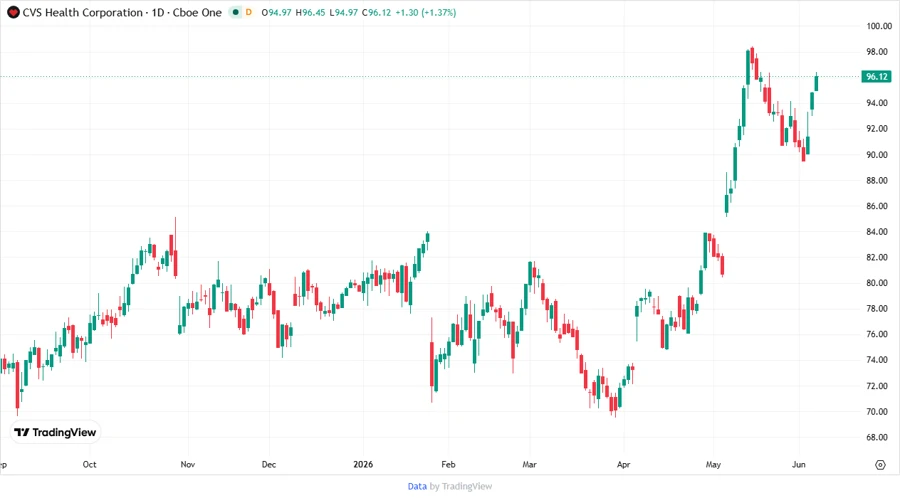Click the 74.00 price axis label
The height and width of the screenshot is (498, 900).
click(x=877, y=360)
